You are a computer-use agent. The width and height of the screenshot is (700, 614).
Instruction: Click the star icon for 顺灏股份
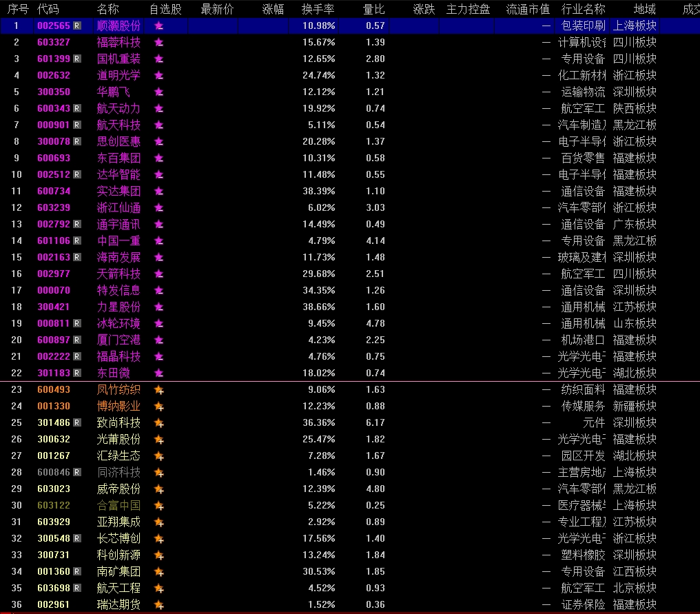pos(158,26)
